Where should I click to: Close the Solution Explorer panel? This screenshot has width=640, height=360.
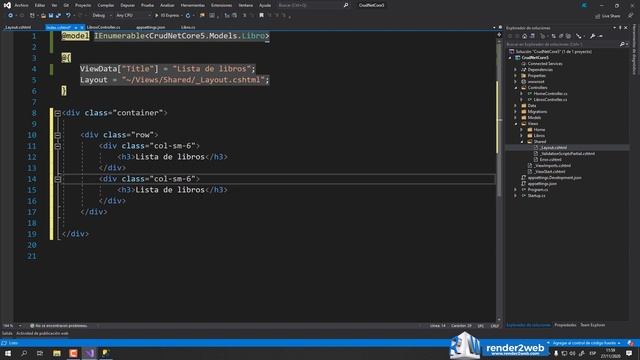pos(626,28)
